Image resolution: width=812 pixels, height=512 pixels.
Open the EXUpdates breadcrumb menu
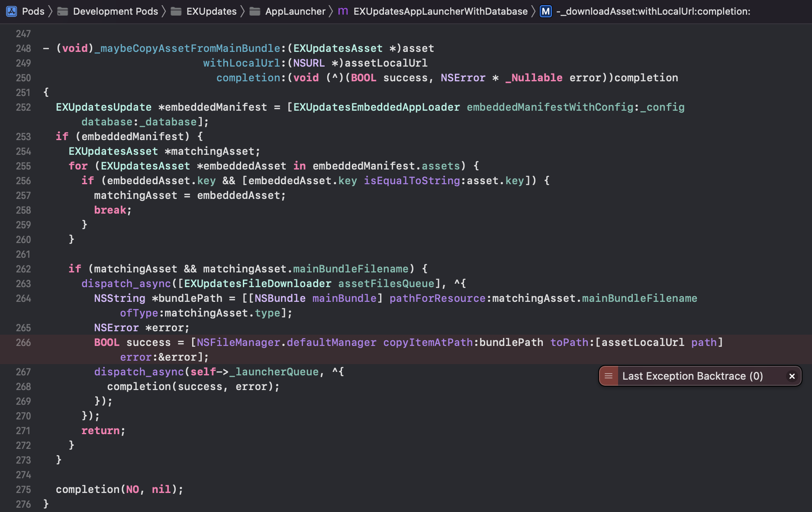[x=212, y=11]
